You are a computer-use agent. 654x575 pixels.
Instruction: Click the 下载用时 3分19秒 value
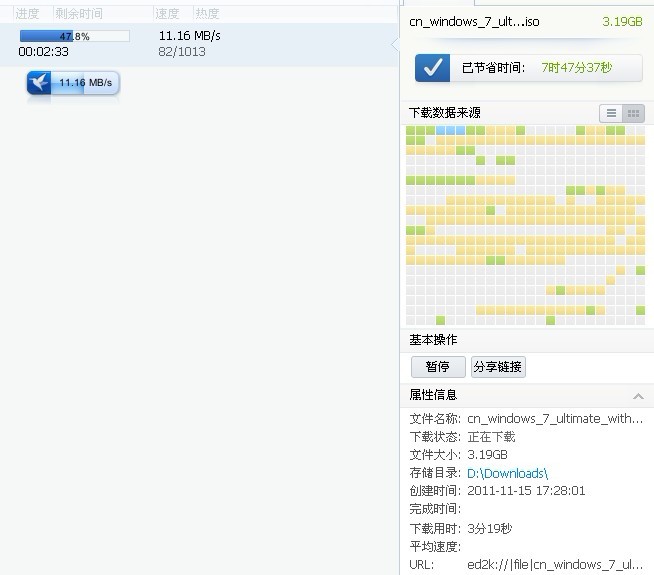(x=489, y=529)
